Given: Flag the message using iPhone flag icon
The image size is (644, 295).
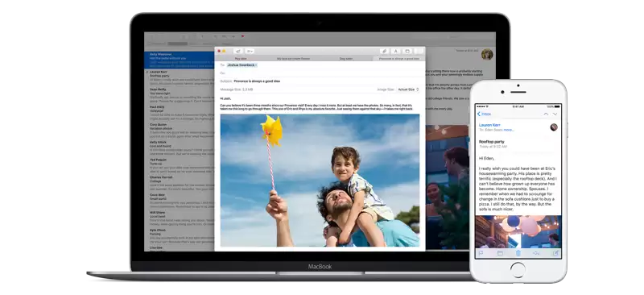Looking at the screenshot, I should (481, 253).
